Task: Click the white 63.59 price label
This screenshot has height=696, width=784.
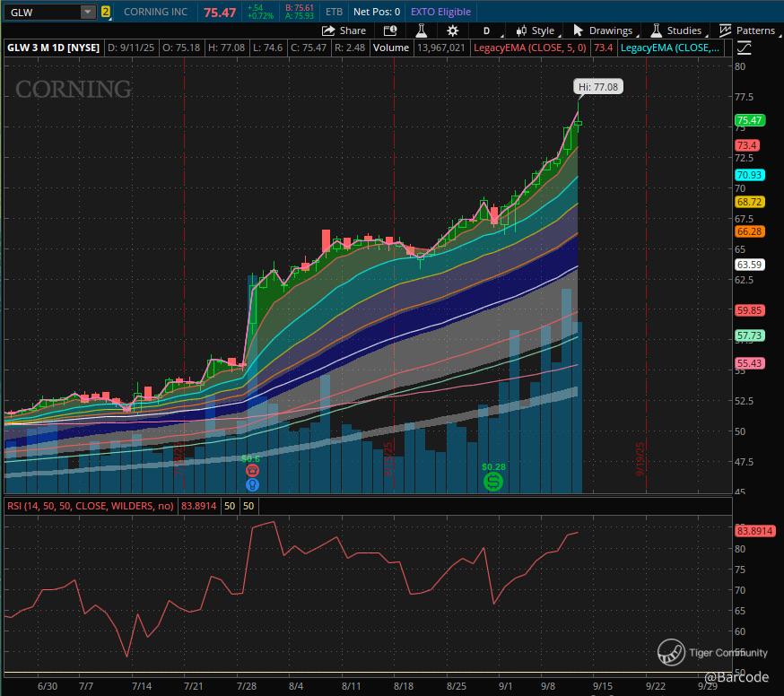Action: [749, 265]
